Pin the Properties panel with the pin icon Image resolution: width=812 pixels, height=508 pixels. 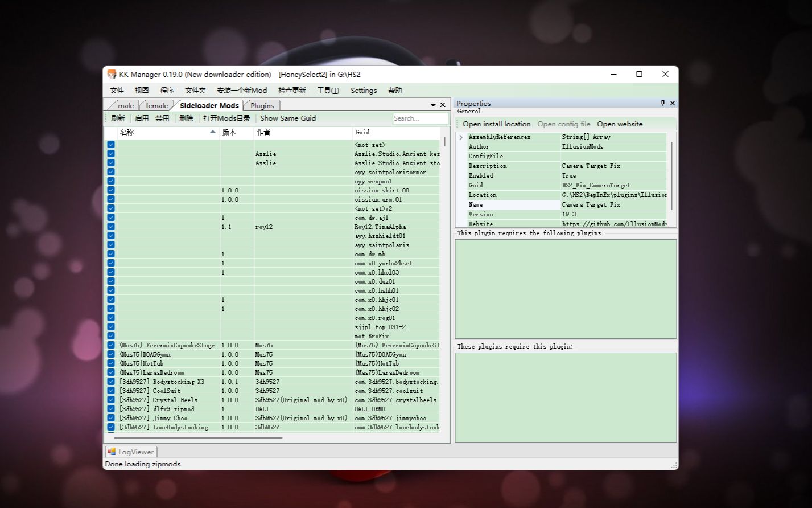tap(663, 103)
